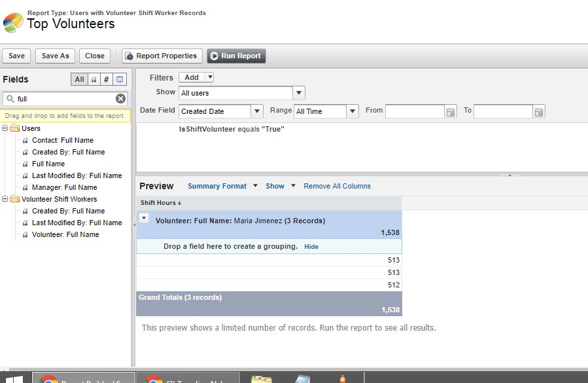
Task: Switch to the first Chrome taskbar window
Action: coord(83,378)
